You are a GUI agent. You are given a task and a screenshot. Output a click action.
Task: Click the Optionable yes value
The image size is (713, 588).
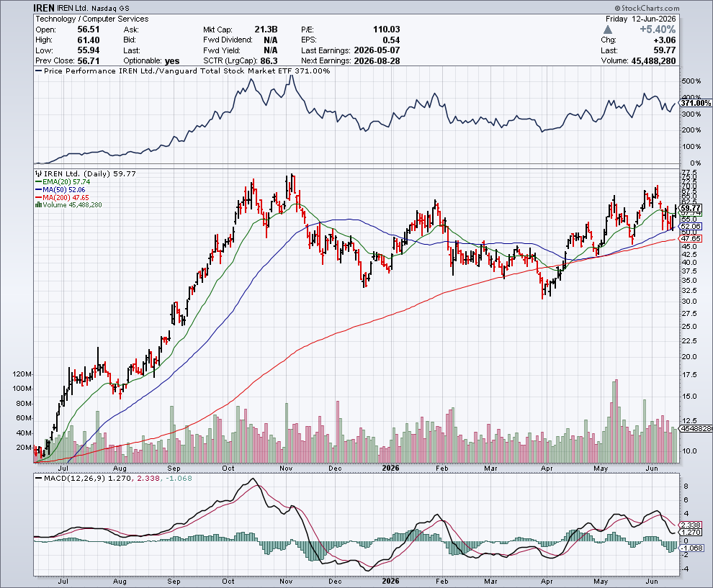pyautogui.click(x=172, y=61)
